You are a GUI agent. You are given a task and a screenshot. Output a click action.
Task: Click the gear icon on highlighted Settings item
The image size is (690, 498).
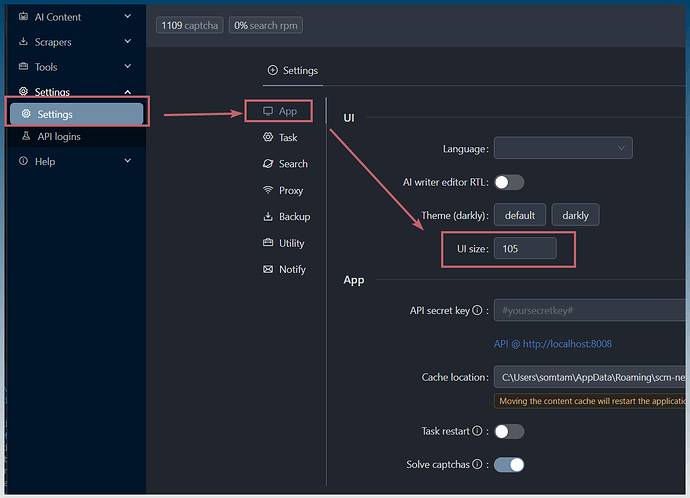point(26,114)
